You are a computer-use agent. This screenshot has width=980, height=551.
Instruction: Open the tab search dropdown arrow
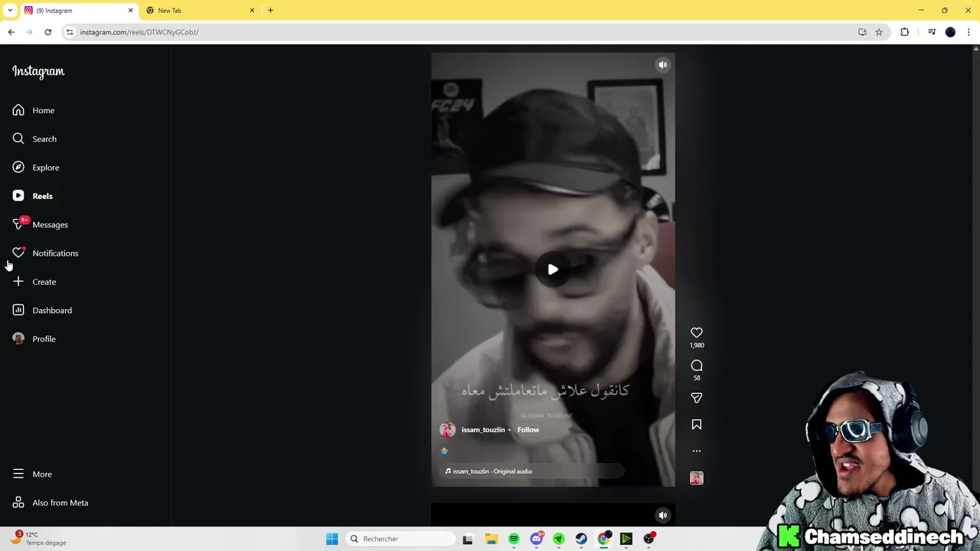(10, 10)
